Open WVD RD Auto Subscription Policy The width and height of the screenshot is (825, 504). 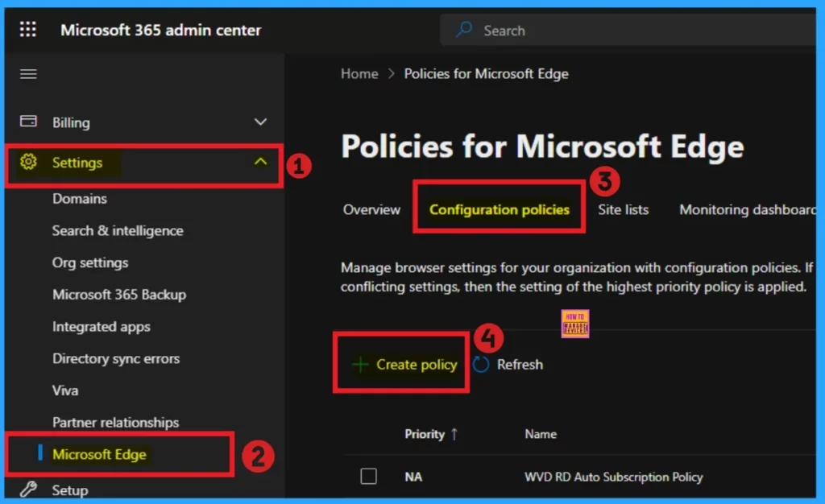pyautogui.click(x=613, y=477)
